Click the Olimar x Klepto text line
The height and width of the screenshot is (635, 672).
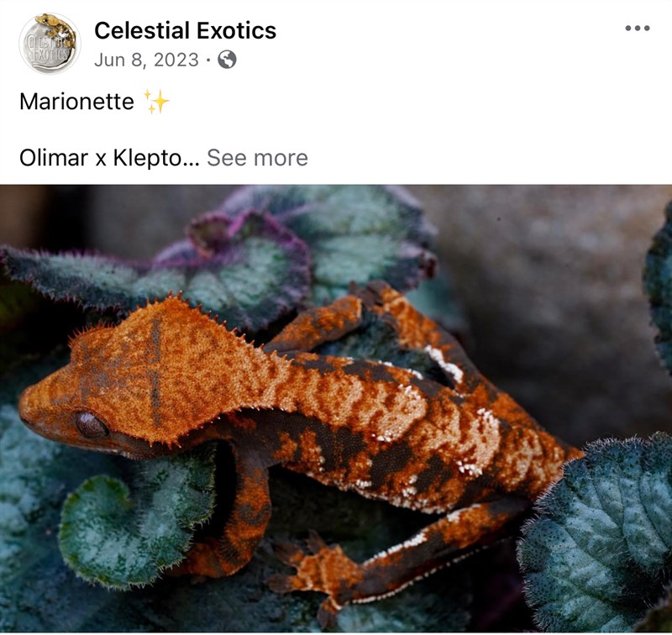click(109, 158)
